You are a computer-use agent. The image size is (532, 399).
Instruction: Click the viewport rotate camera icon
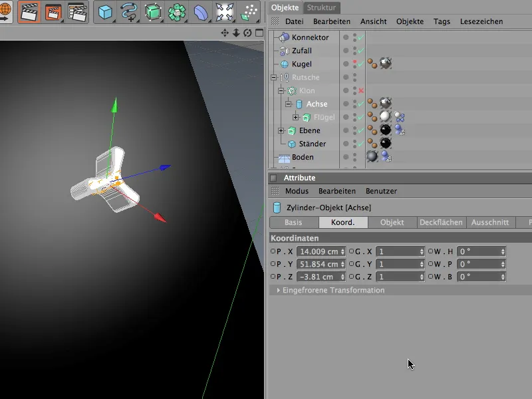click(x=247, y=33)
